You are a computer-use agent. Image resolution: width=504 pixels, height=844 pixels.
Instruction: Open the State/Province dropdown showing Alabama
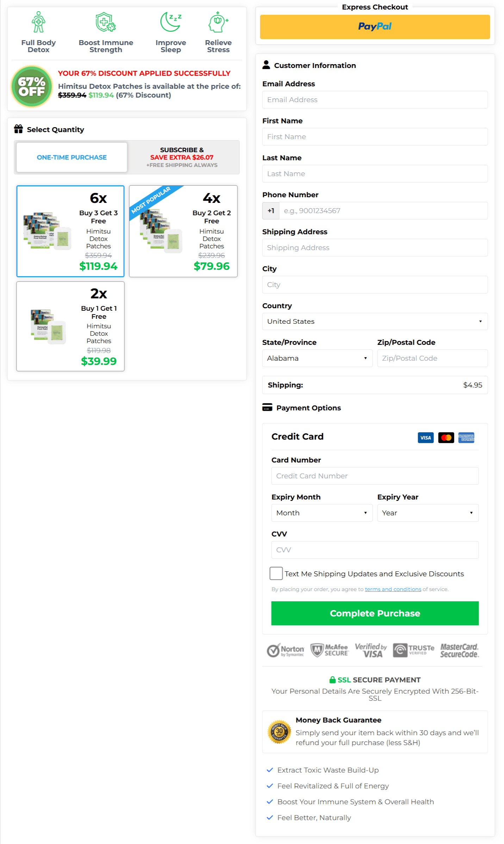click(317, 358)
